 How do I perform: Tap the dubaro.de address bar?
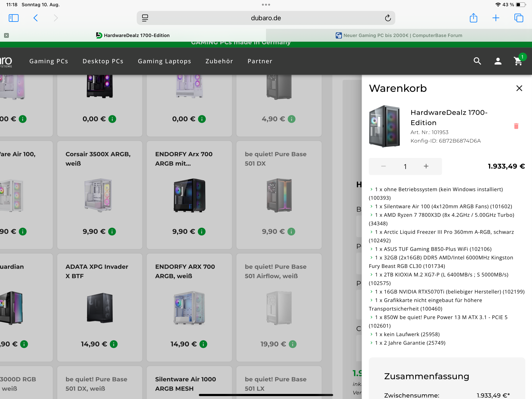tap(266, 18)
